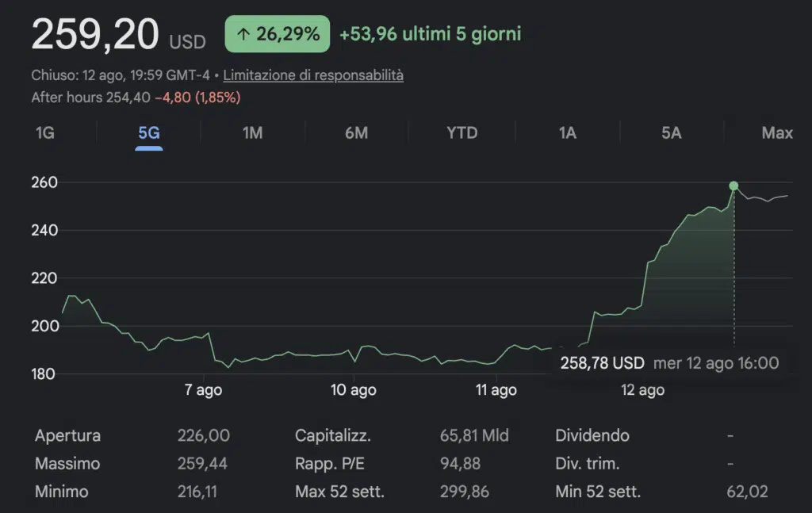Click the Capitalizz. value 65,81 Mld
The width and height of the screenshot is (812, 513).
coord(474,435)
